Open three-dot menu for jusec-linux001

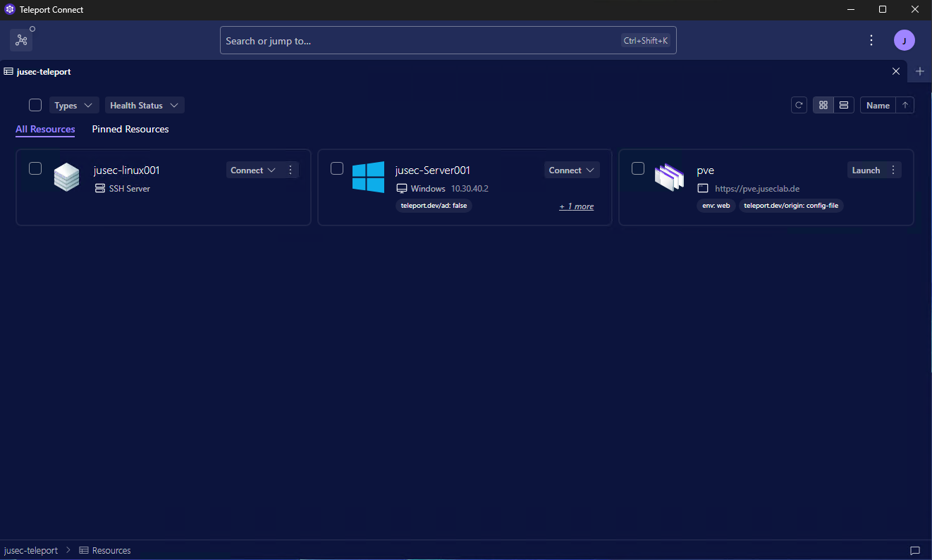point(290,170)
